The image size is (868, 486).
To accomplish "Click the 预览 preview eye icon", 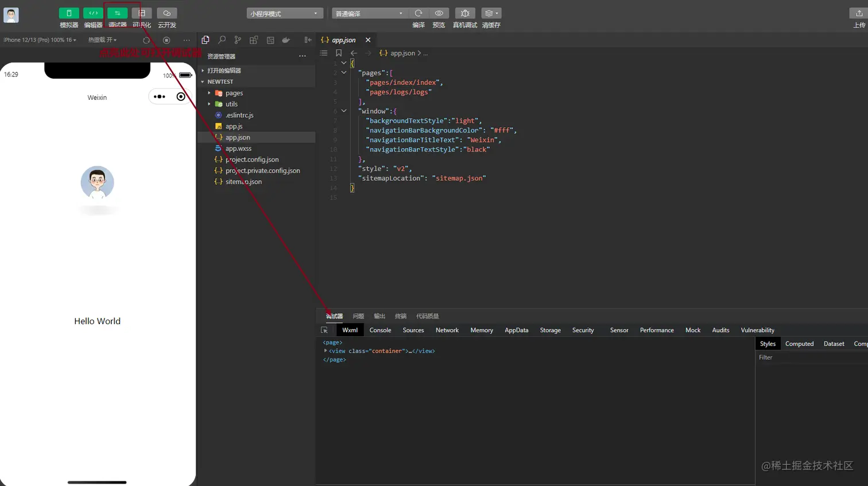I will click(439, 13).
